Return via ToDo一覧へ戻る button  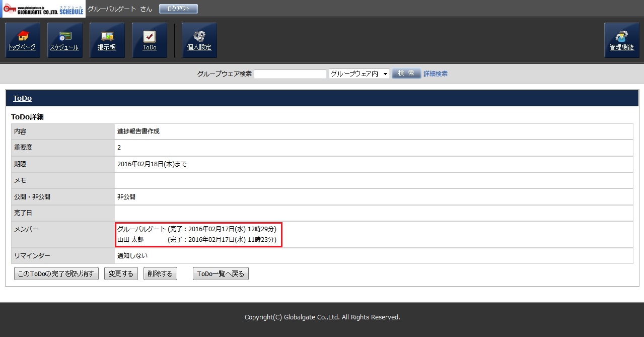[x=221, y=274]
